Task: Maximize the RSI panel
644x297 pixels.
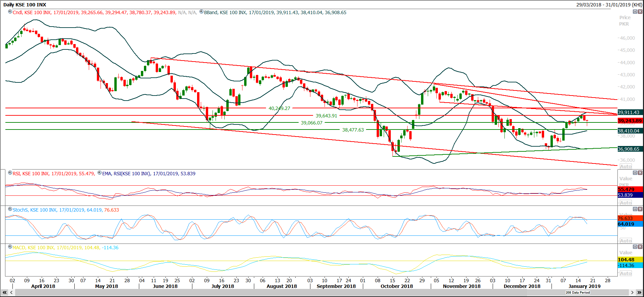Action: [x=635, y=173]
